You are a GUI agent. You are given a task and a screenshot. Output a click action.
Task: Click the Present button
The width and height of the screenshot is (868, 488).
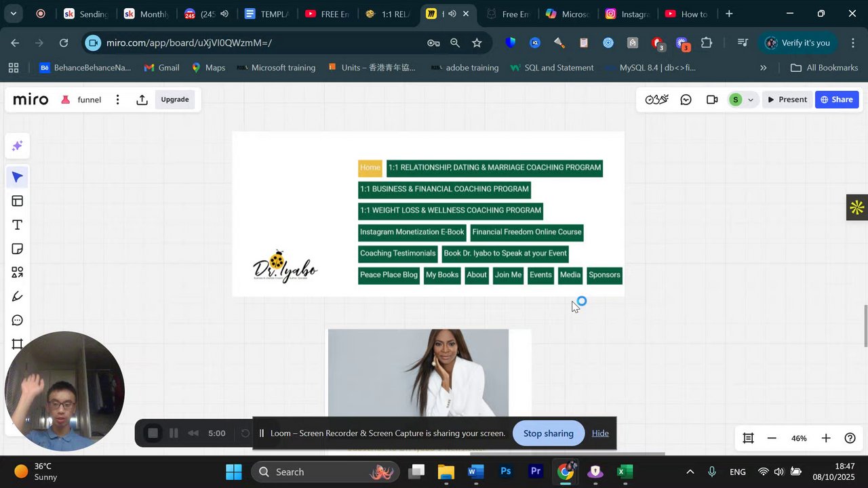point(787,100)
